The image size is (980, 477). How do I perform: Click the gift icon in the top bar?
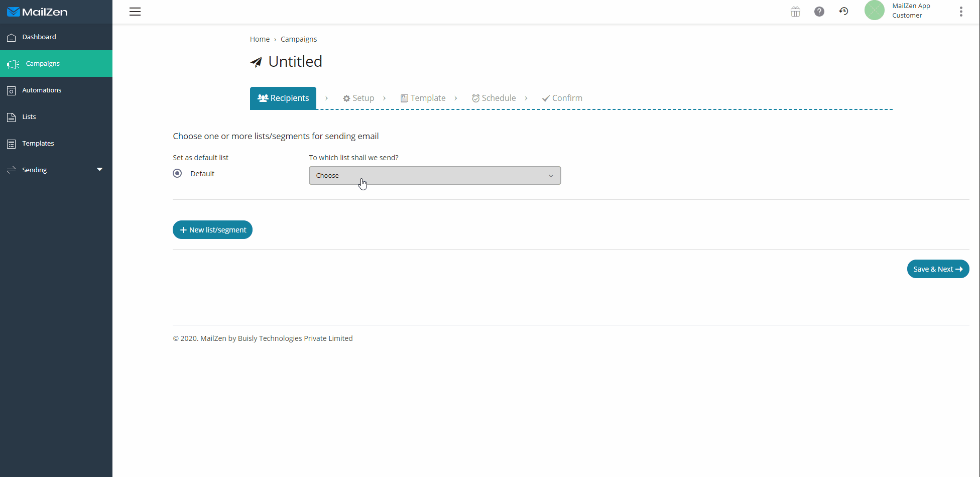tap(795, 11)
